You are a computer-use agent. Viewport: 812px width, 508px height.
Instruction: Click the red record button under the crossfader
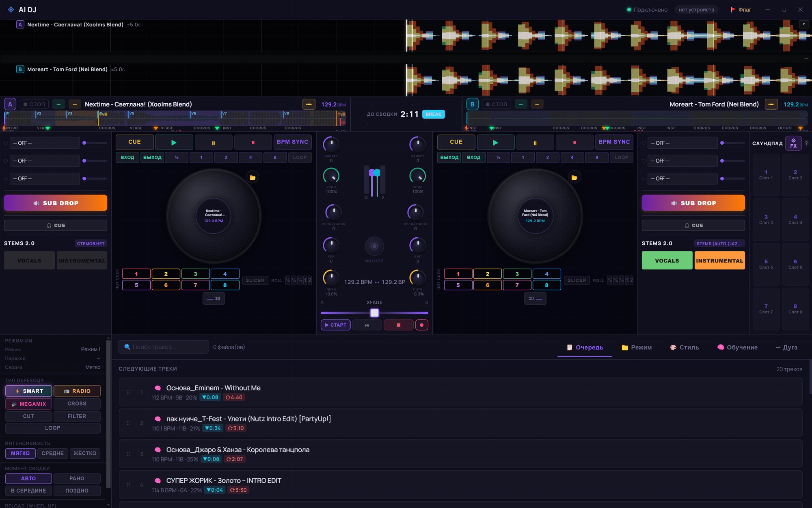pos(421,325)
